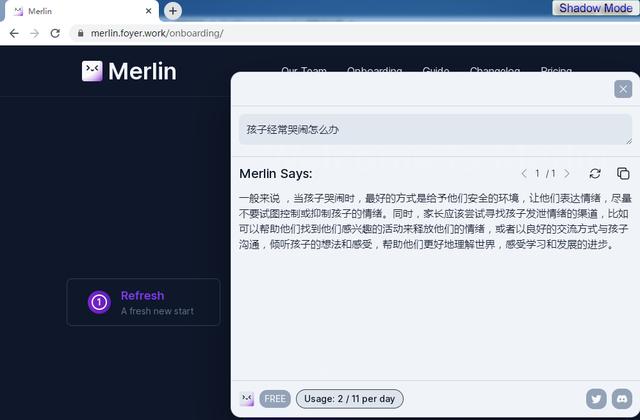Click the Merlin Says: heading
This screenshot has height=420, width=640.
(x=276, y=173)
